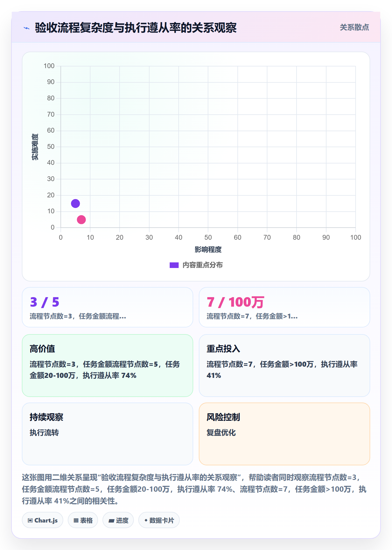392x550 pixels.
Task: Click subtitle 流程节点数=3，任务金额流程…
Action: (x=78, y=316)
